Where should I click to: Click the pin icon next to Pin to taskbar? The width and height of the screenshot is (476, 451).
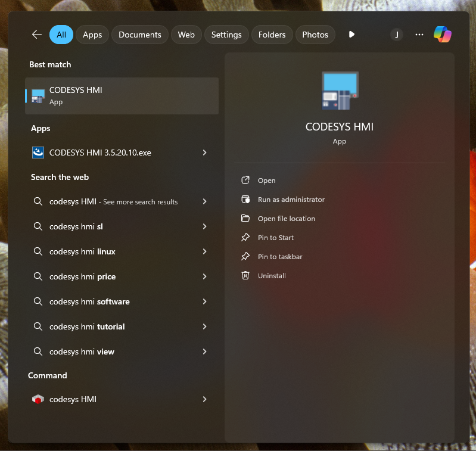(x=245, y=257)
